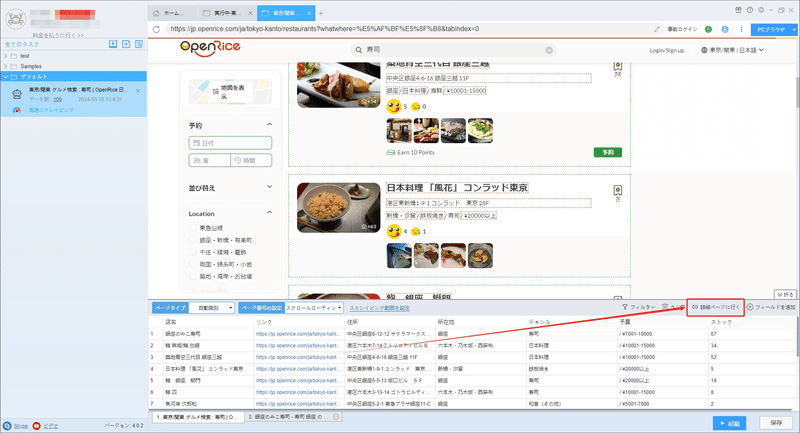Expand the test folder in the task tree
The height and width of the screenshot is (433, 800).
tap(5, 56)
